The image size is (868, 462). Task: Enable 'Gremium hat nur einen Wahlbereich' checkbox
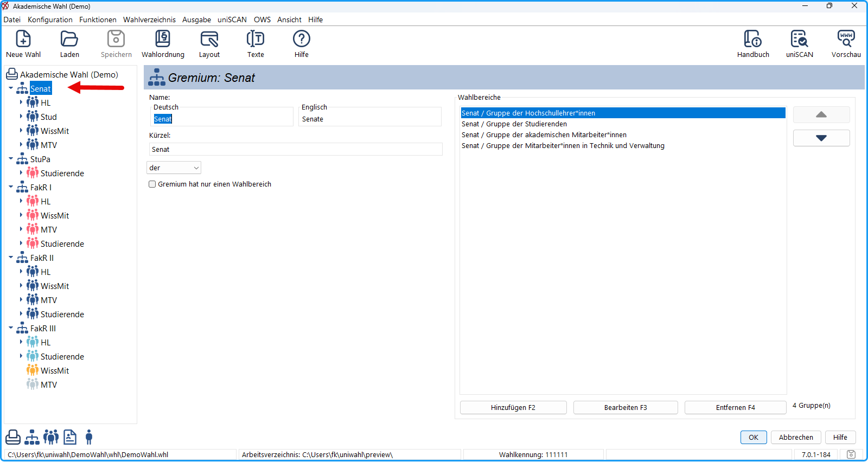pos(152,184)
